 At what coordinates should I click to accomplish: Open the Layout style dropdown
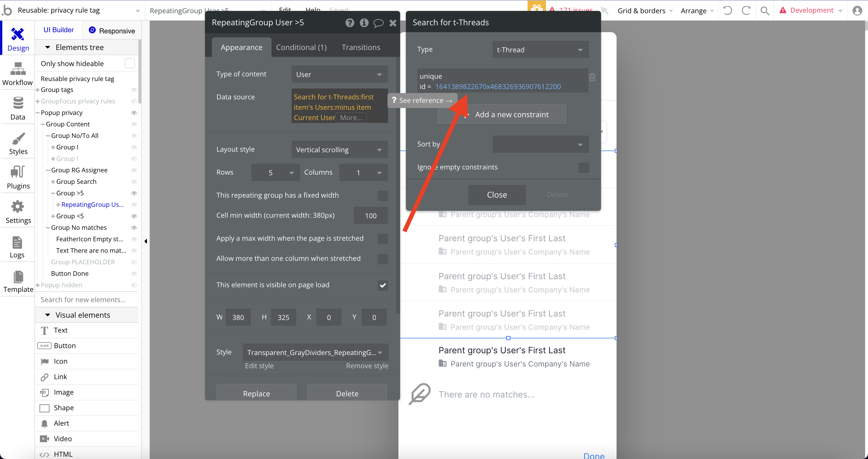339,150
